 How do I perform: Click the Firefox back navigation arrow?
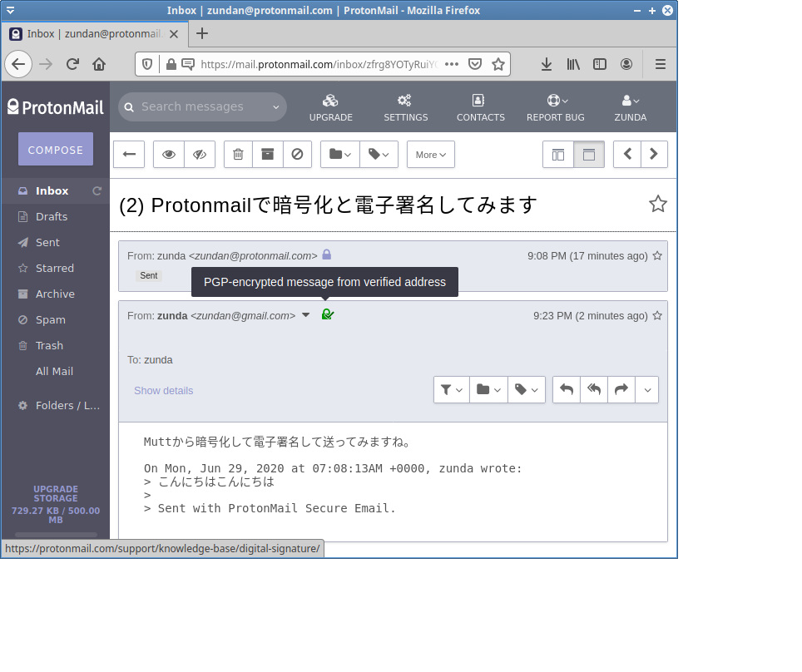(x=18, y=64)
